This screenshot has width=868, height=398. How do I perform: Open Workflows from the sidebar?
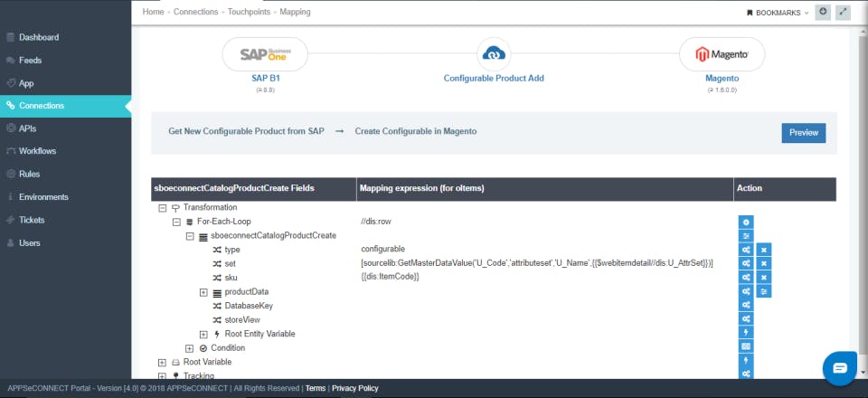[38, 151]
